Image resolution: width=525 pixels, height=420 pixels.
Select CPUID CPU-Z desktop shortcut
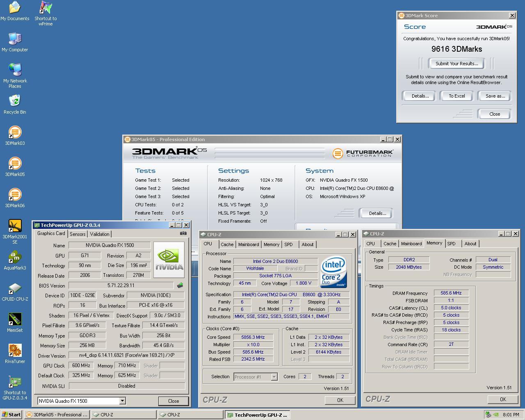(15, 292)
